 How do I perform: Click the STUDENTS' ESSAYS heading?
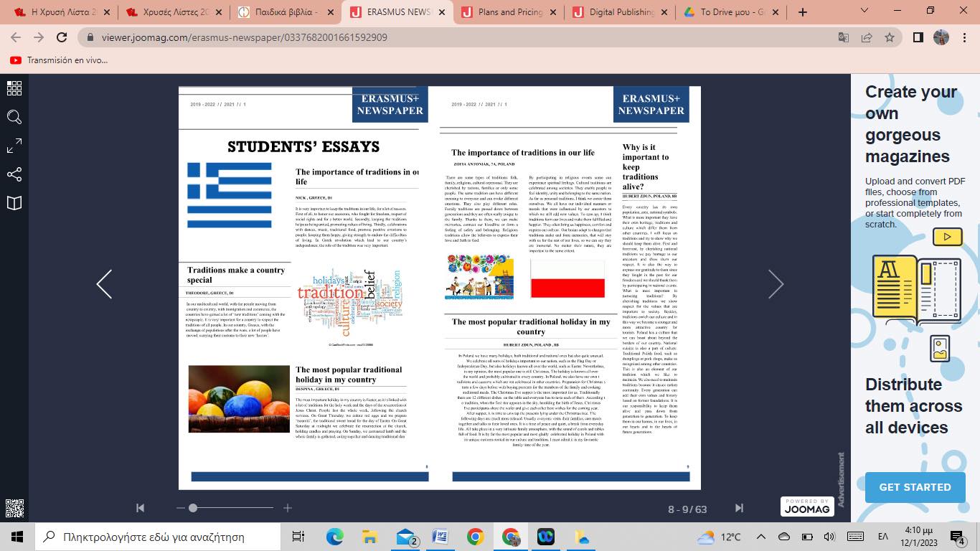[x=303, y=147]
